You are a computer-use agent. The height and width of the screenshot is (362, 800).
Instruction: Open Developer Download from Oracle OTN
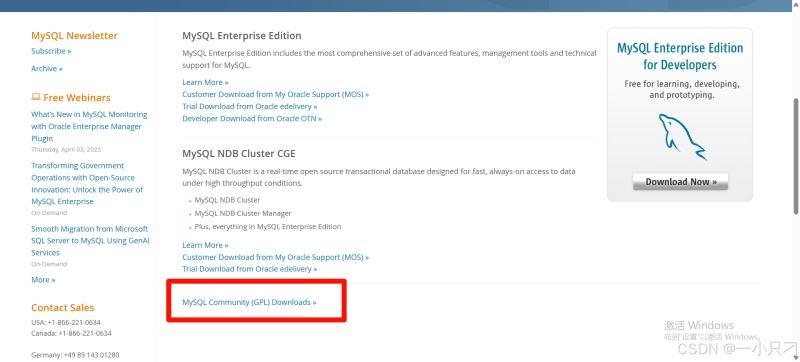(x=252, y=118)
